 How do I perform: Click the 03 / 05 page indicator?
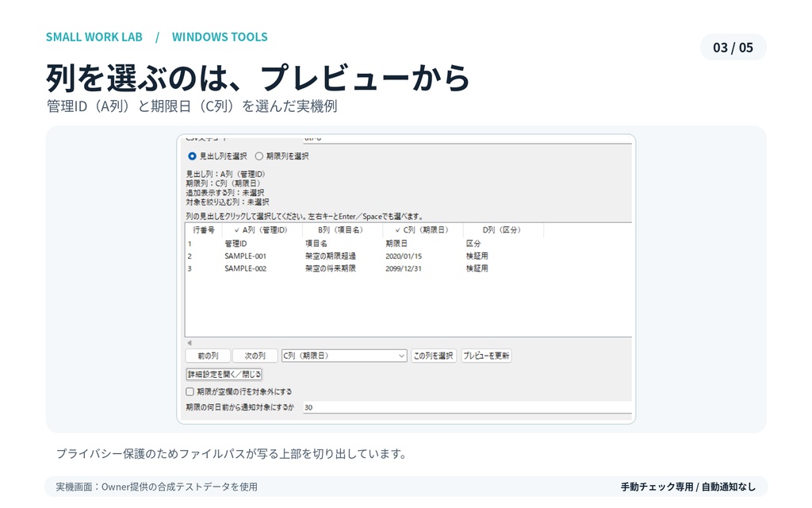pos(733,48)
